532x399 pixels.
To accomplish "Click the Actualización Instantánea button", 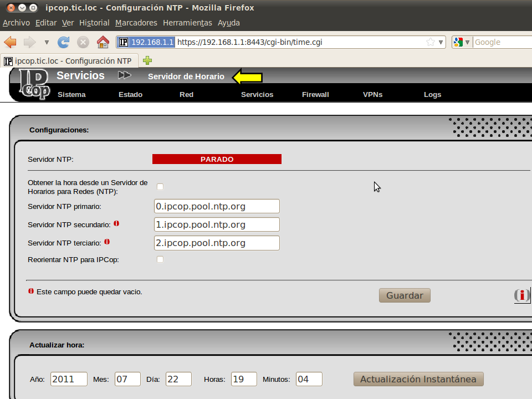I will (418, 379).
